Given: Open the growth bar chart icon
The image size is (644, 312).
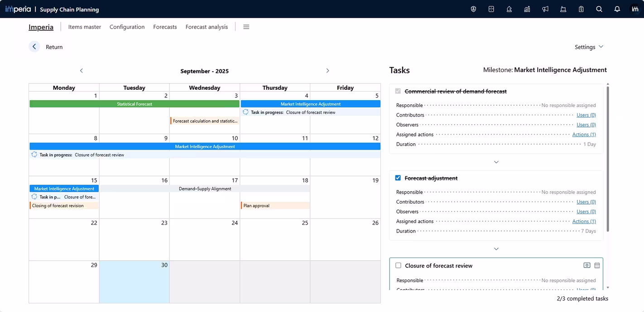Looking at the screenshot, I should (x=527, y=9).
